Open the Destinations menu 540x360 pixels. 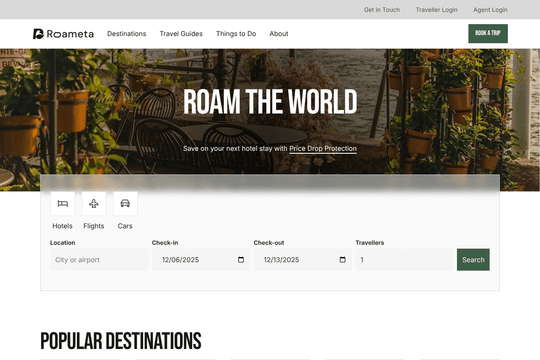[x=126, y=34]
